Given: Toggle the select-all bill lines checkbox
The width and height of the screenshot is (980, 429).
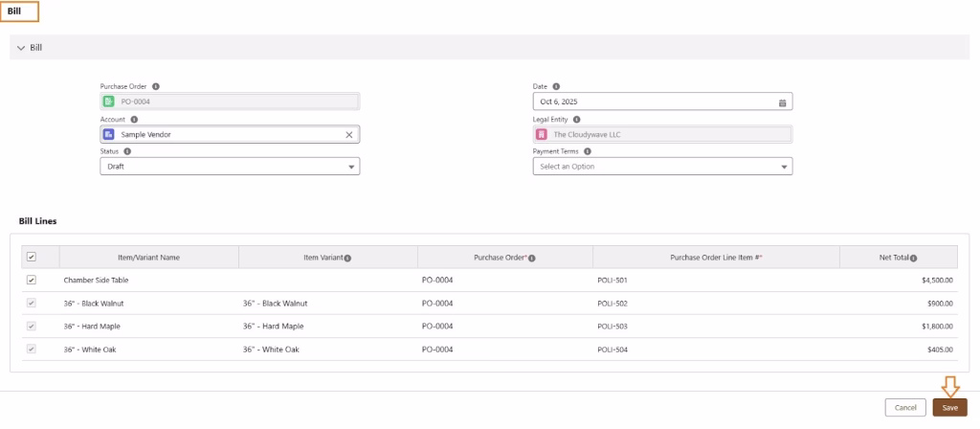Looking at the screenshot, I should [x=32, y=257].
